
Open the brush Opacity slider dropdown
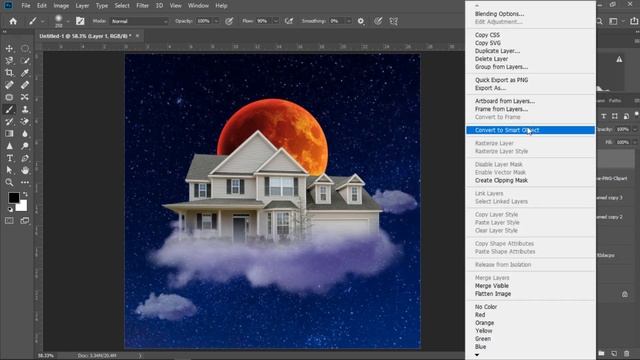216,21
